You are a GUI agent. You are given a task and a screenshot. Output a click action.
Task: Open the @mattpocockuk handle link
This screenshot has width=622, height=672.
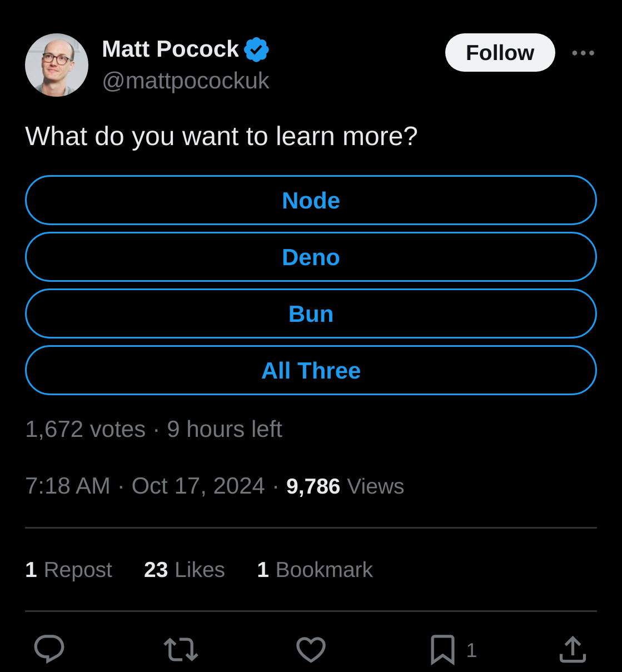pyautogui.click(x=186, y=81)
